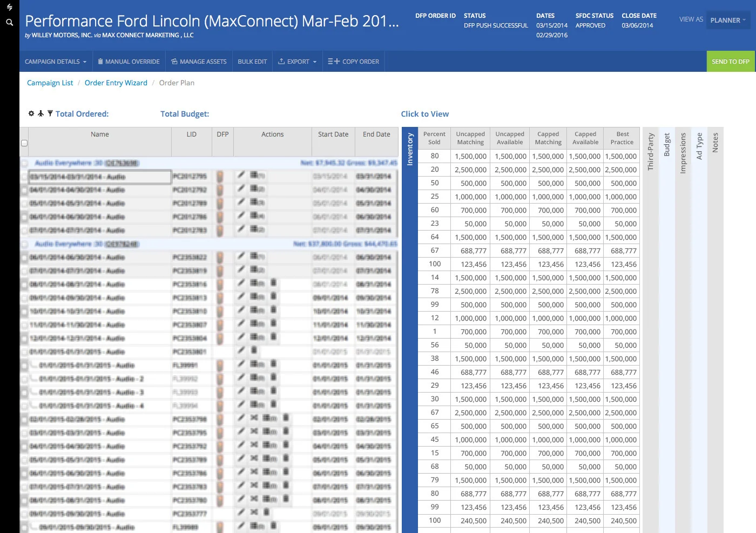
Task: Click Copy Order in the toolbar
Action: coord(354,62)
